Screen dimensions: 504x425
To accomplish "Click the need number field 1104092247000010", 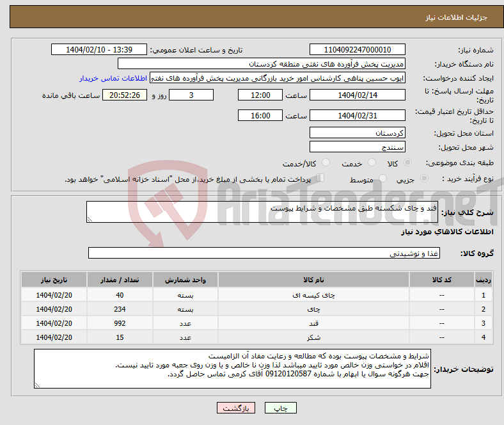I will point(357,49).
